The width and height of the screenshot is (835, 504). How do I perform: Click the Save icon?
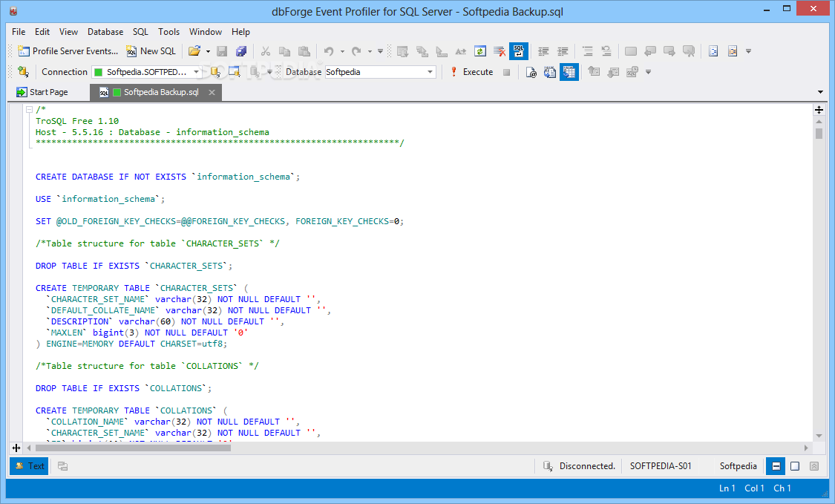(222, 51)
